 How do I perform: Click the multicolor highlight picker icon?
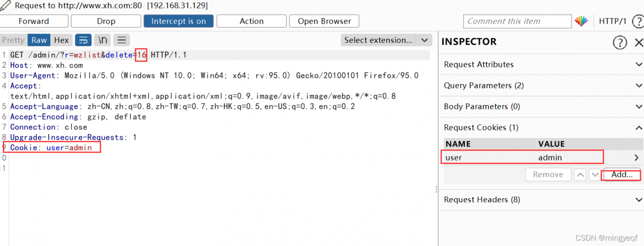(581, 21)
